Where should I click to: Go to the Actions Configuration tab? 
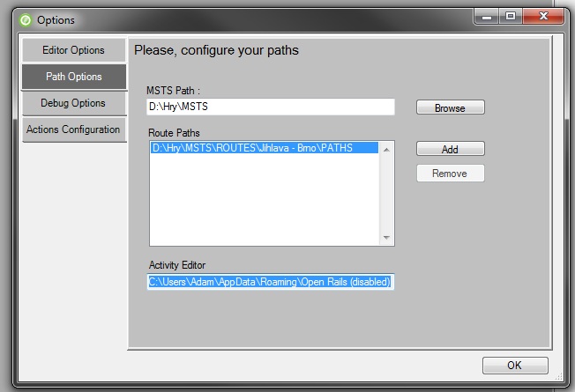pyautogui.click(x=74, y=129)
